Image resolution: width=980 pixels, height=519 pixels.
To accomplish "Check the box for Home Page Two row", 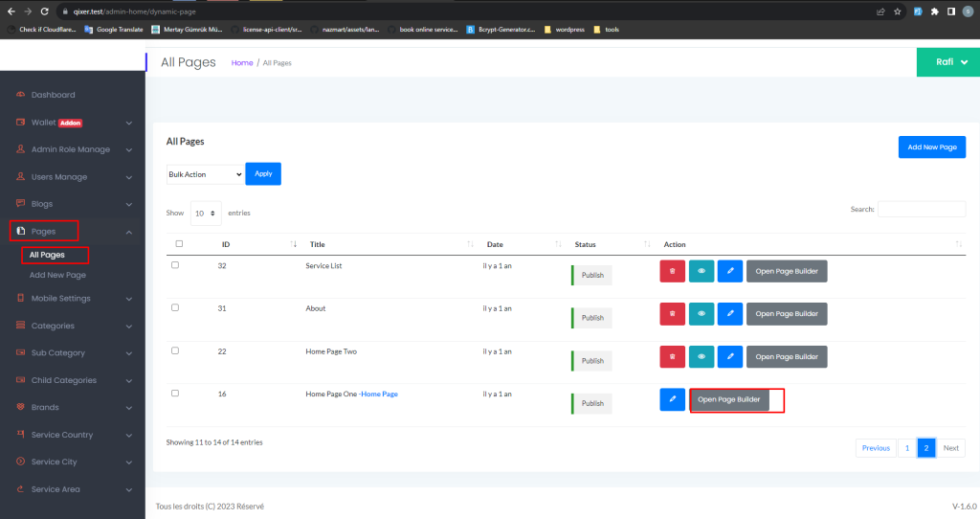I will click(175, 350).
